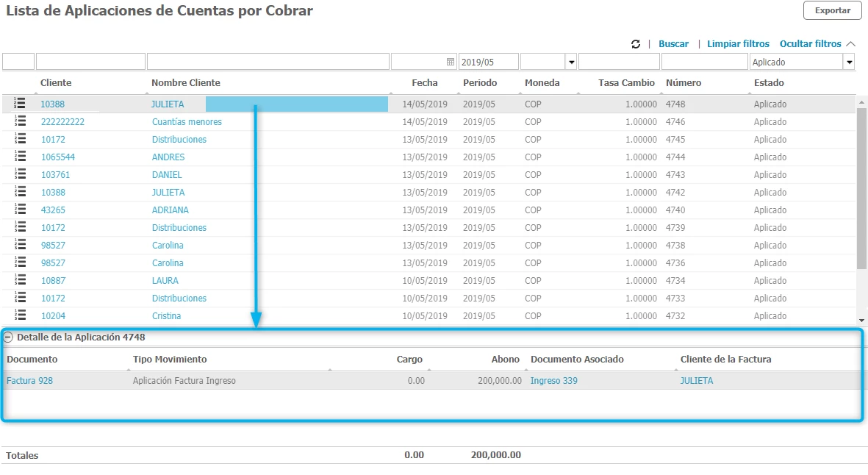The height and width of the screenshot is (475, 868).
Task: Click the list icon beside LAURA's row
Action: tap(21, 280)
